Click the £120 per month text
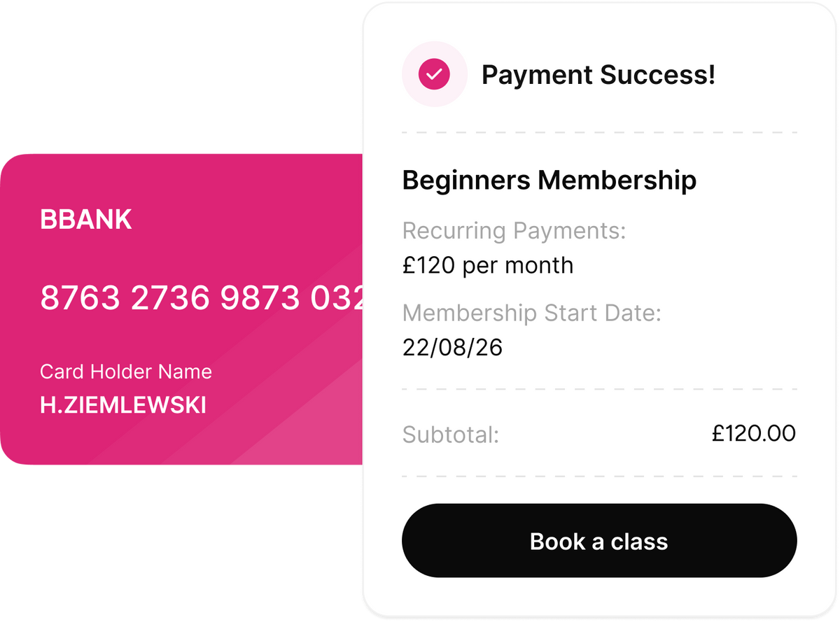 tap(488, 265)
